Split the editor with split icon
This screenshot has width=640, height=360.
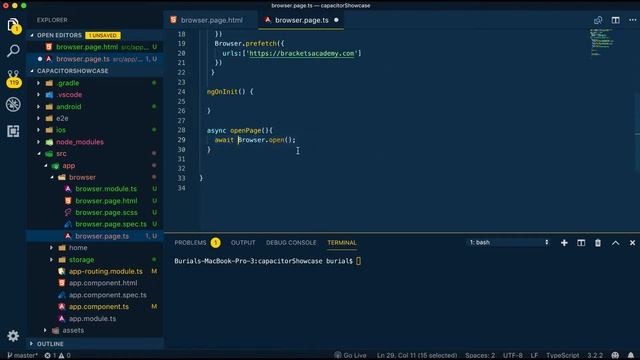click(x=616, y=20)
